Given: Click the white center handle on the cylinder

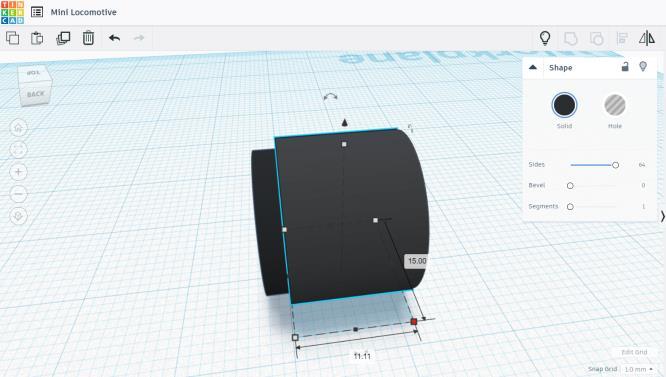Looking at the screenshot, I should (375, 220).
